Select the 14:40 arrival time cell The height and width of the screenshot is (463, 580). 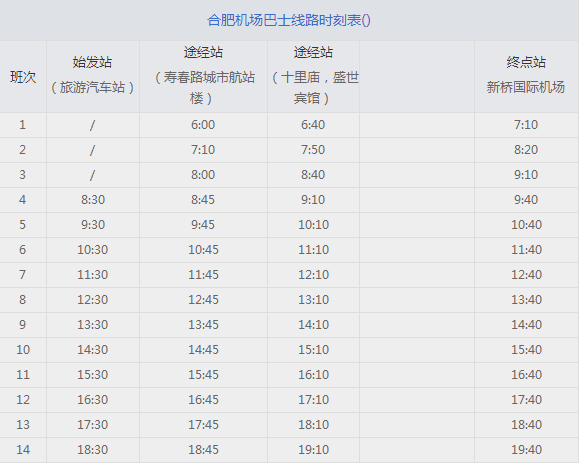click(526, 325)
